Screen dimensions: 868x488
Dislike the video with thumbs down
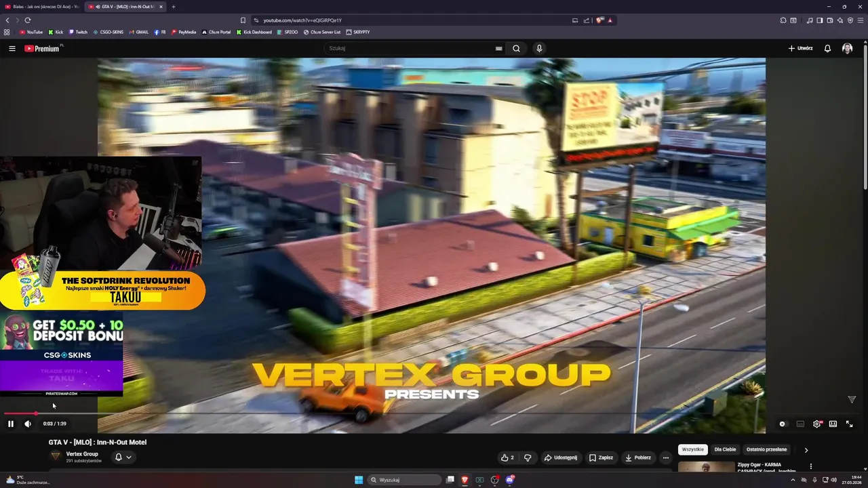point(528,457)
